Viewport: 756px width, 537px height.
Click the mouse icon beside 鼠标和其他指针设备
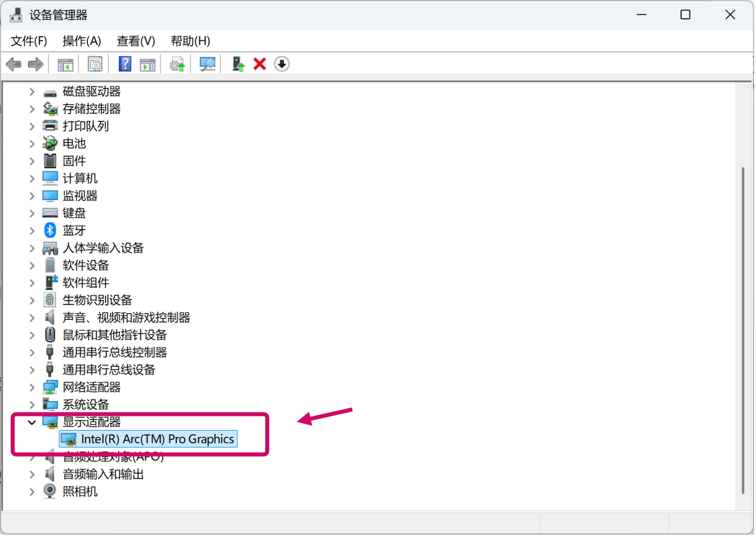(50, 335)
